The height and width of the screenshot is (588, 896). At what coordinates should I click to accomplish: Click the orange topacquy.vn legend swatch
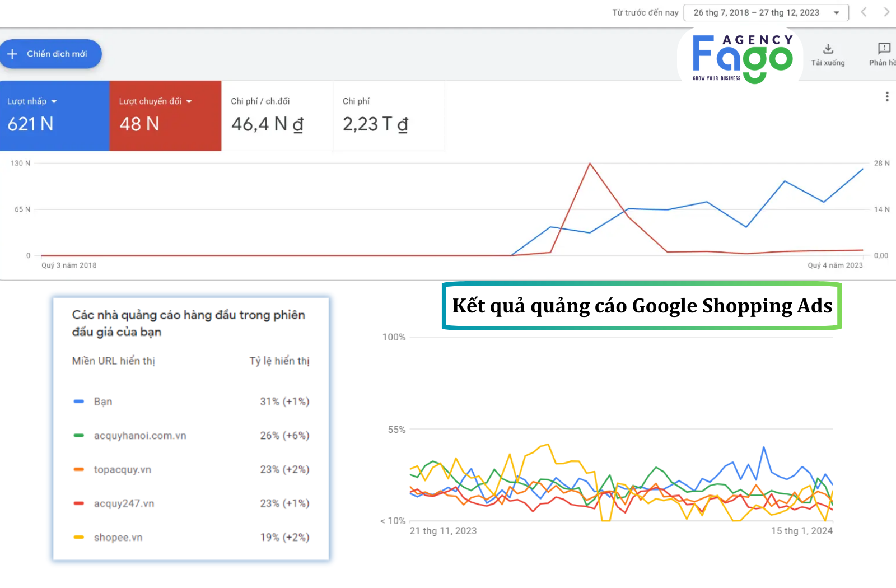pos(79,469)
